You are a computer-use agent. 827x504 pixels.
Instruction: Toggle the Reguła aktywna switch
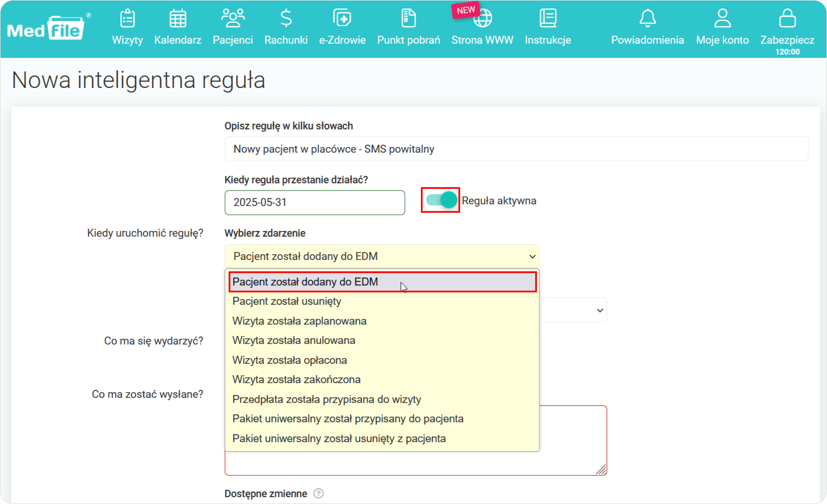(441, 200)
